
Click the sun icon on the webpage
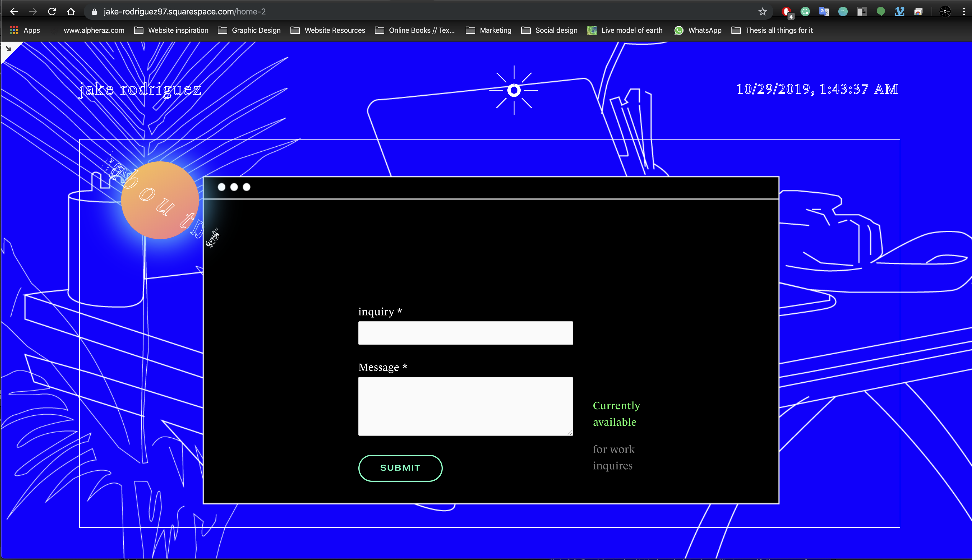[514, 90]
